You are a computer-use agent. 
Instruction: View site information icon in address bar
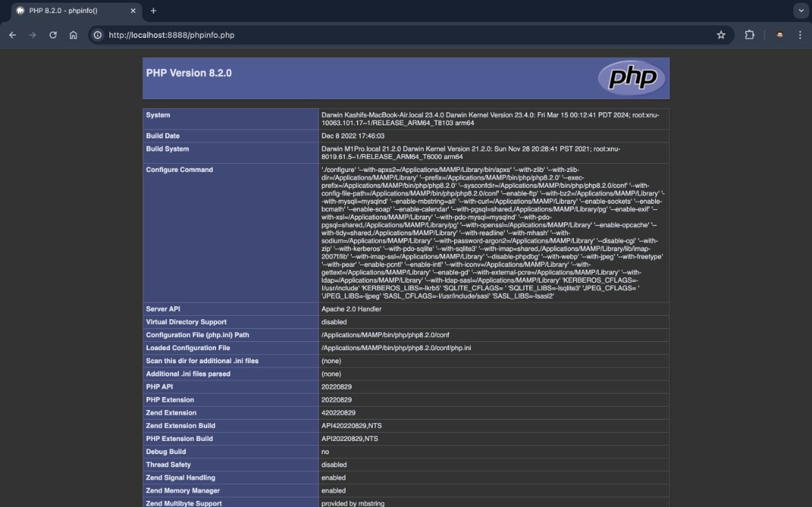97,35
